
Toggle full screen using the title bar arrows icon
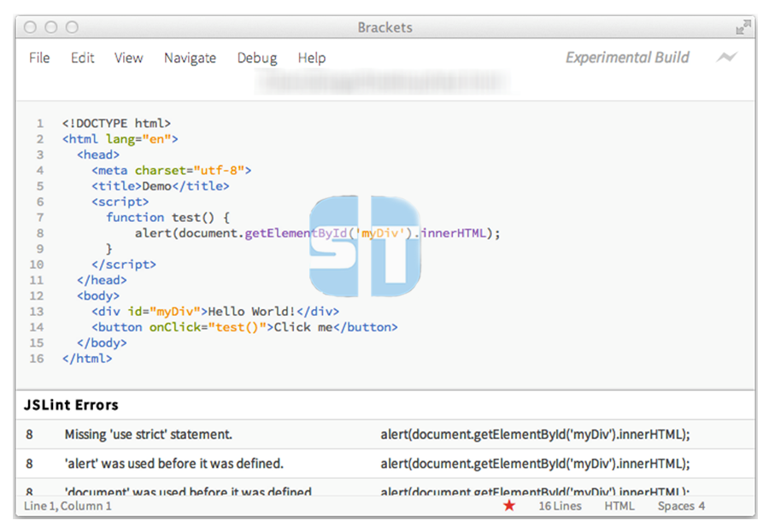[x=743, y=27]
